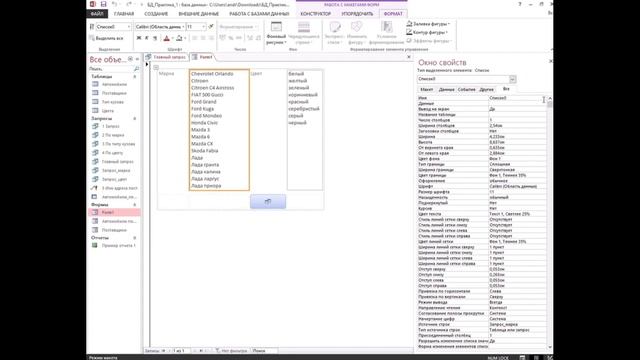
Task: Open Фоновый рисунок background image tool
Action: pos(276,33)
